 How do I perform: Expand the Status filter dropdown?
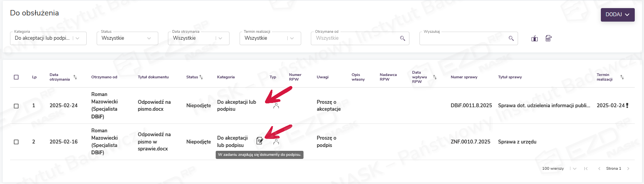(x=149, y=38)
